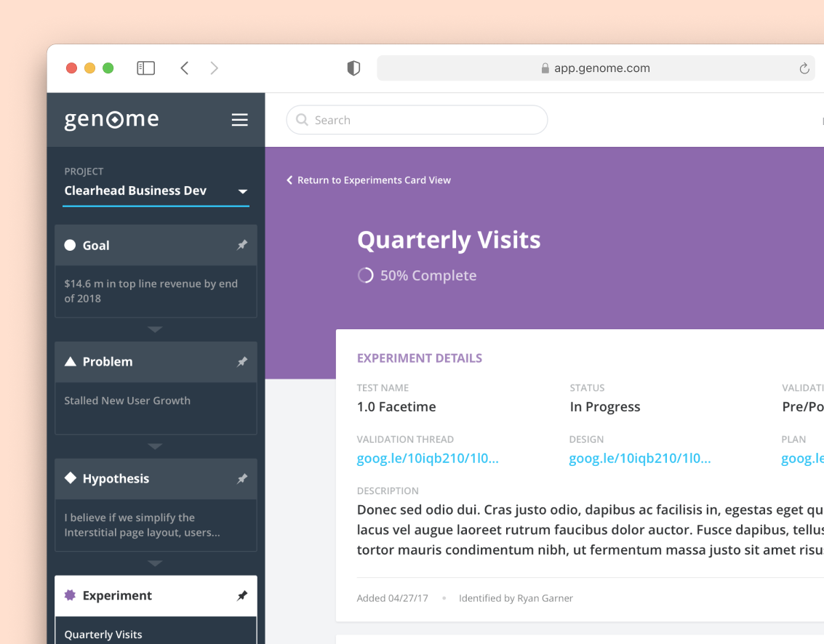Click the 50% Complete label
The height and width of the screenshot is (644, 824).
pyautogui.click(x=428, y=275)
